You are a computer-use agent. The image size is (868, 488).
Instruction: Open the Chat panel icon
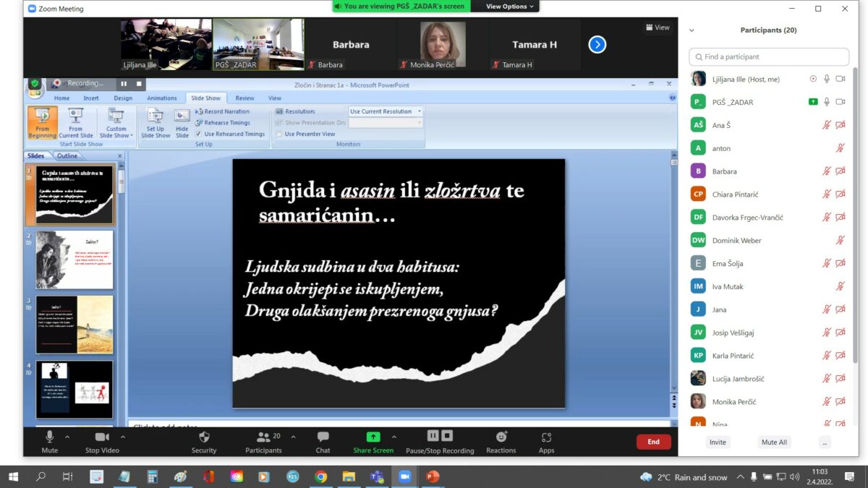tap(323, 437)
